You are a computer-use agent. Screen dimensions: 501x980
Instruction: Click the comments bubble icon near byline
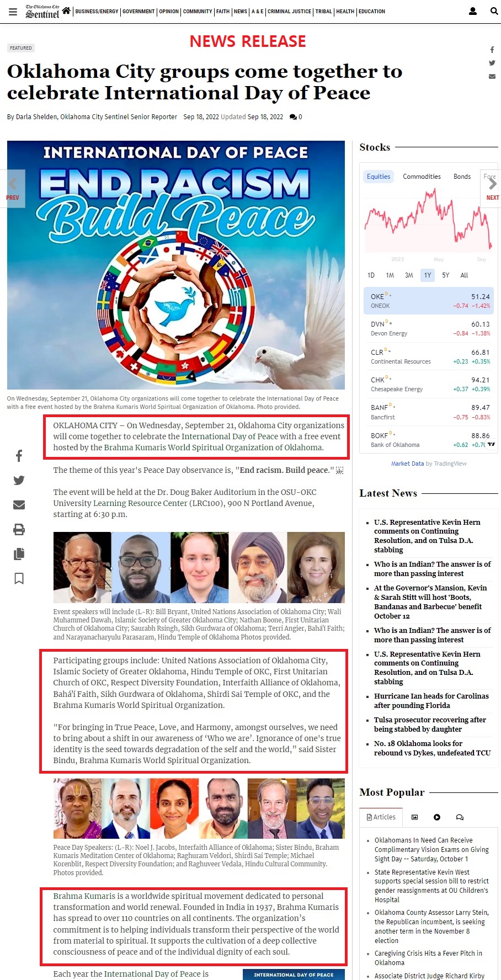click(293, 117)
